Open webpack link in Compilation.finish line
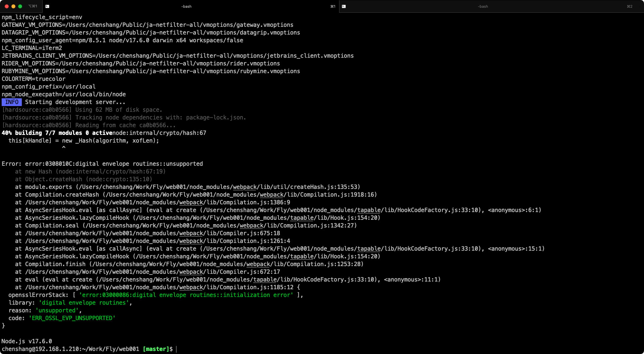Viewport: 644px width, 354px height. click(x=258, y=264)
